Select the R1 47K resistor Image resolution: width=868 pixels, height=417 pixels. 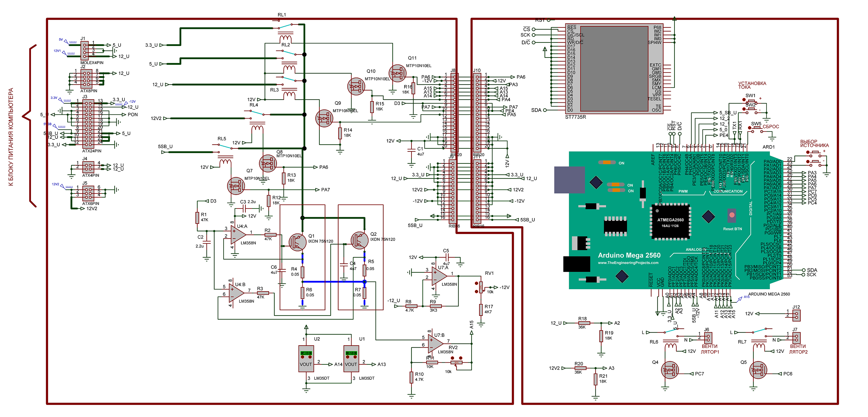pos(197,217)
